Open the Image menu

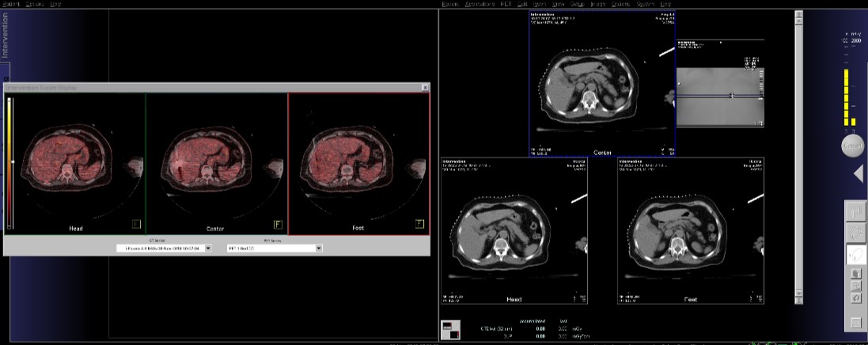click(x=598, y=4)
